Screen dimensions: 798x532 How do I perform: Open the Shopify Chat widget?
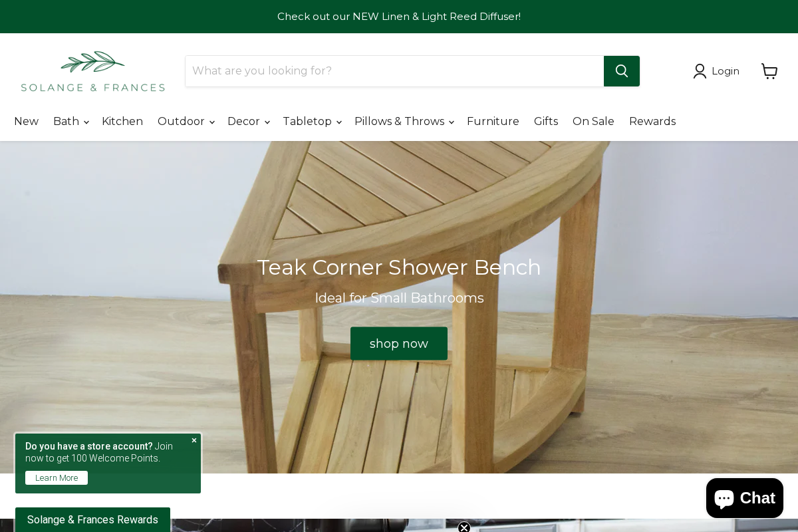[x=744, y=498]
